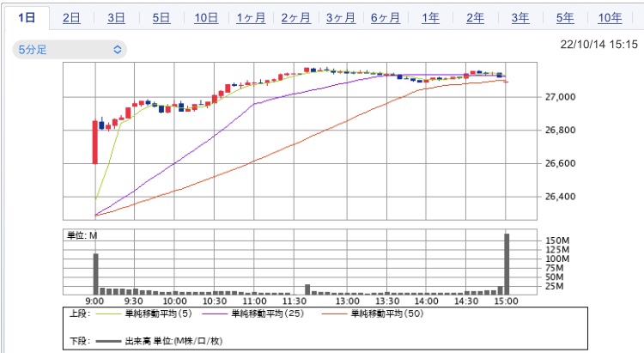
Task: Click the 13:00 time axis label
Action: pyautogui.click(x=347, y=301)
